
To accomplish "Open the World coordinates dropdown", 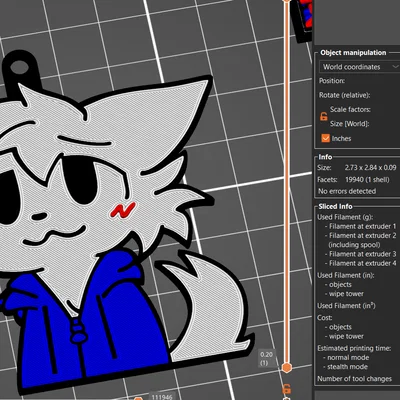I will [359, 67].
